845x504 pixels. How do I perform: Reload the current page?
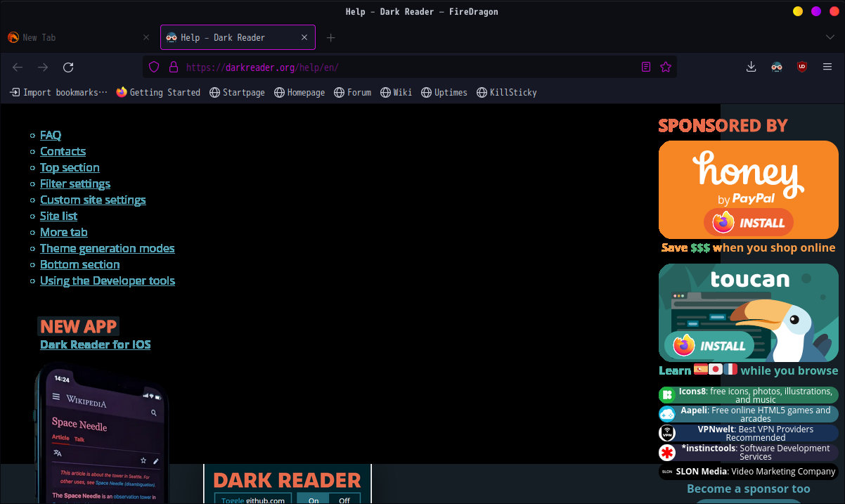point(68,67)
